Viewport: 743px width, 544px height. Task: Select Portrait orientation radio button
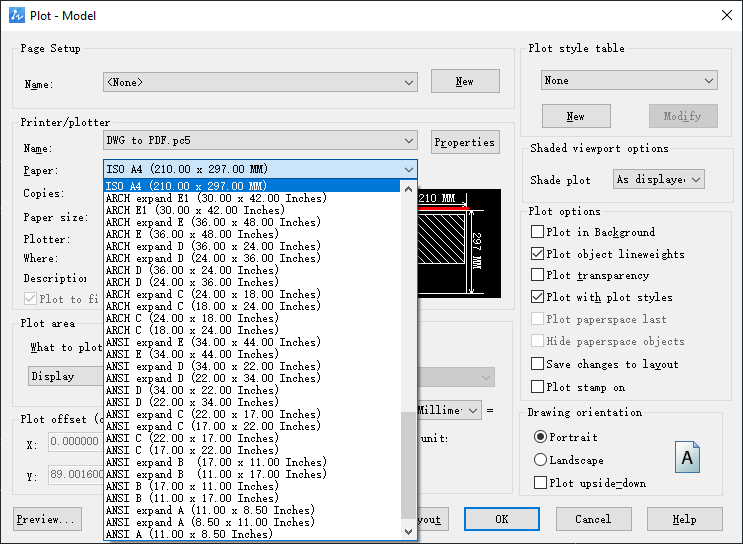[x=540, y=436]
